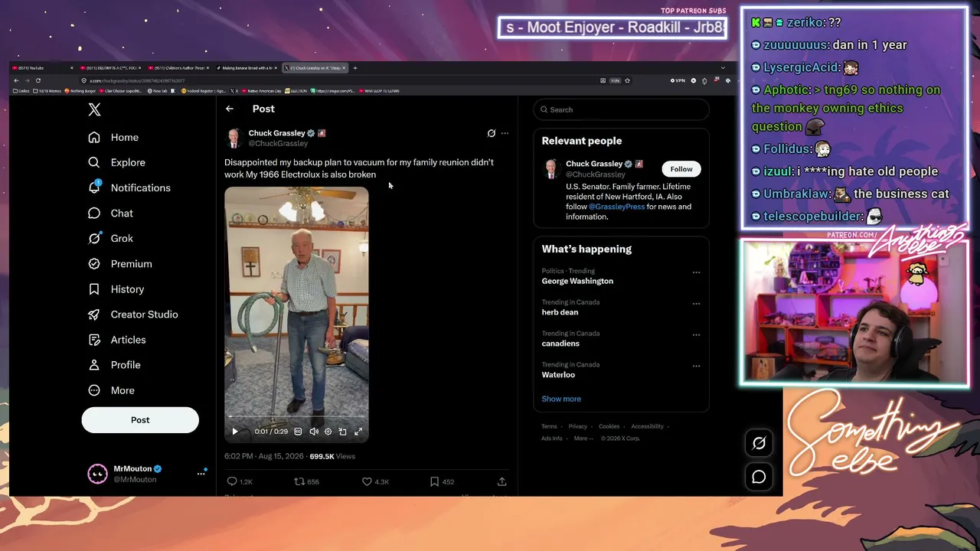This screenshot has width=980, height=551.
Task: Open Articles in the sidebar
Action: [116, 340]
